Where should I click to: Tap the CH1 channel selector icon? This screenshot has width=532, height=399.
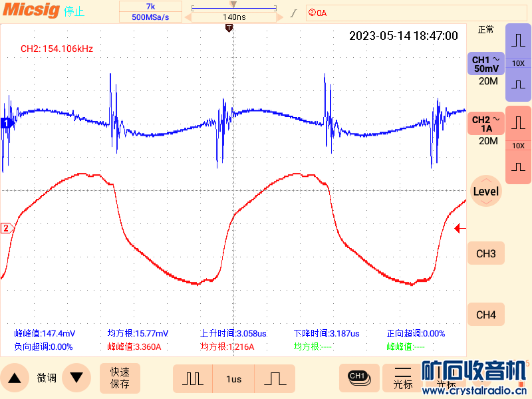359,378
